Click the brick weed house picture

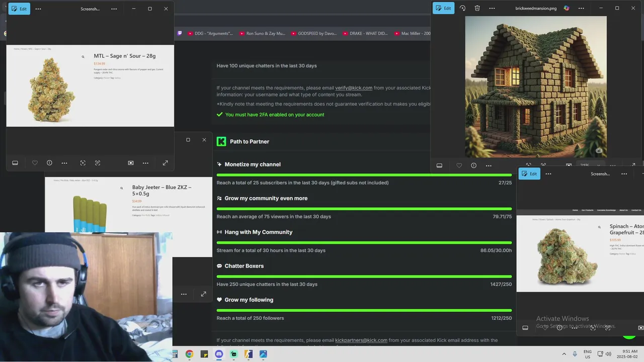(536, 86)
